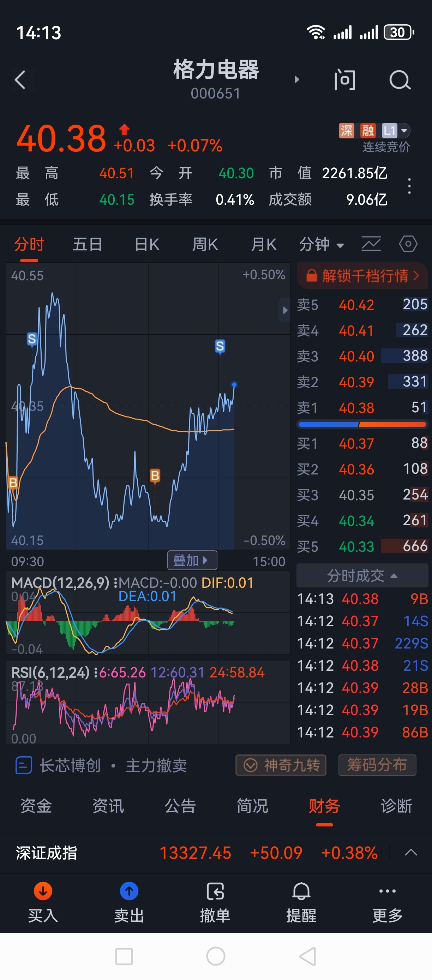Tap 买1 row at 40.37

coord(362,443)
